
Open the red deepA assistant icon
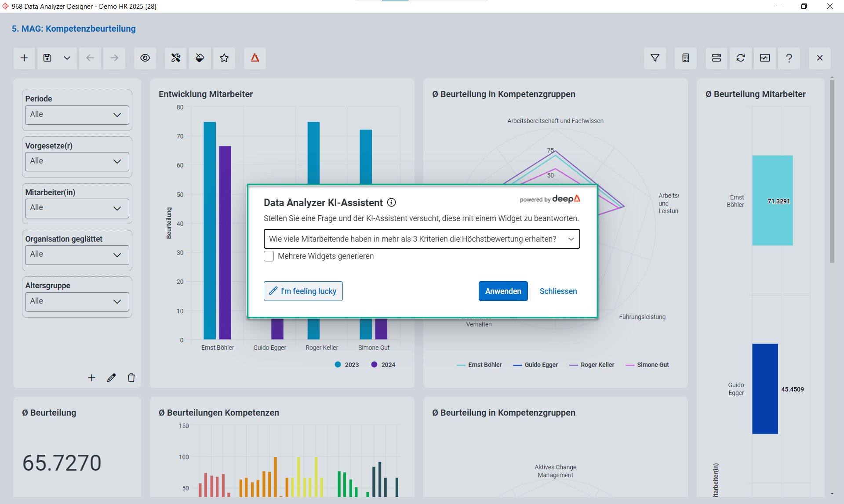[255, 58]
